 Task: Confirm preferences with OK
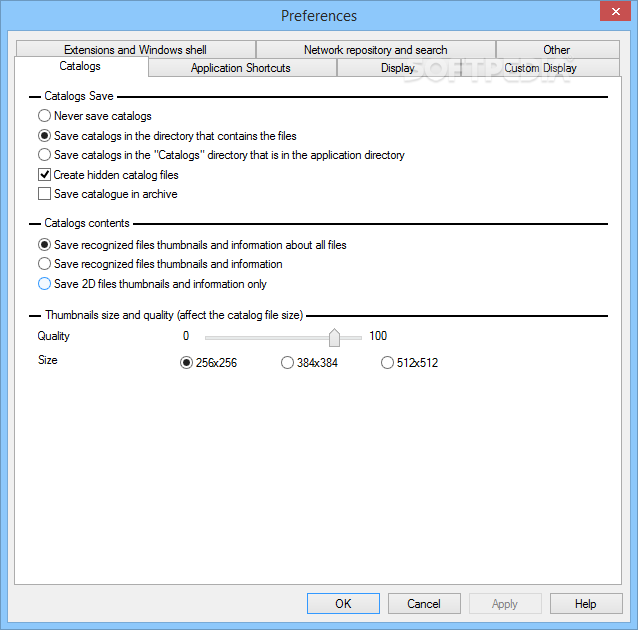coord(343,603)
